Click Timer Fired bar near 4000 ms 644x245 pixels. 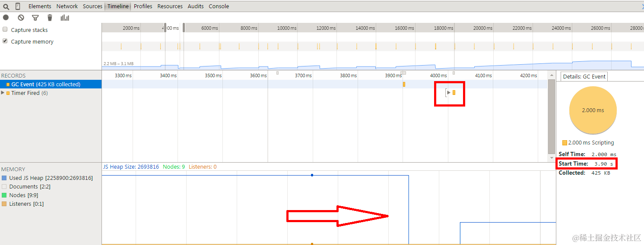(454, 93)
